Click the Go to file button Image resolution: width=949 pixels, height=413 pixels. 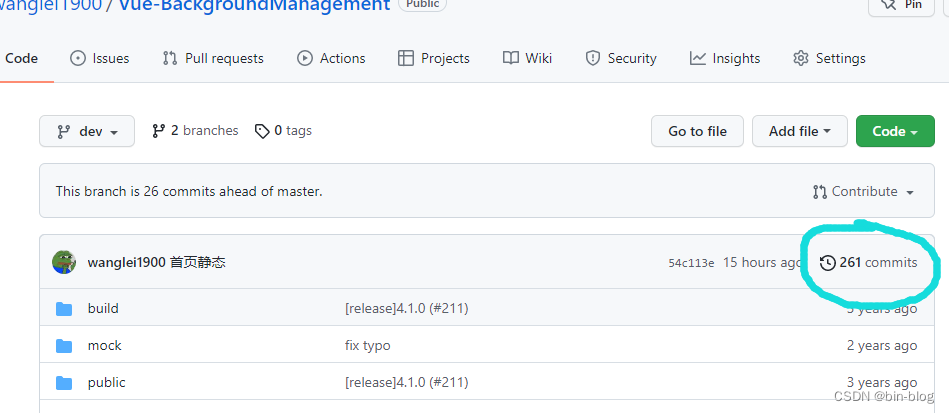697,131
